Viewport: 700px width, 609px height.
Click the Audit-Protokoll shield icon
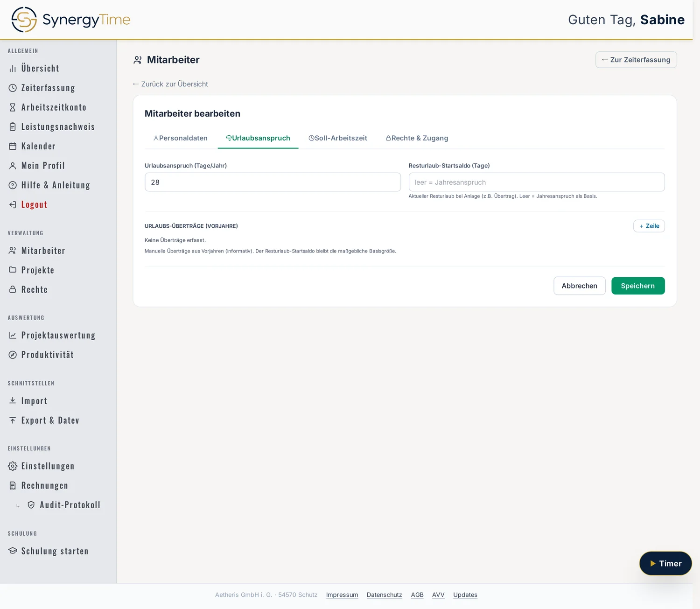click(x=31, y=505)
